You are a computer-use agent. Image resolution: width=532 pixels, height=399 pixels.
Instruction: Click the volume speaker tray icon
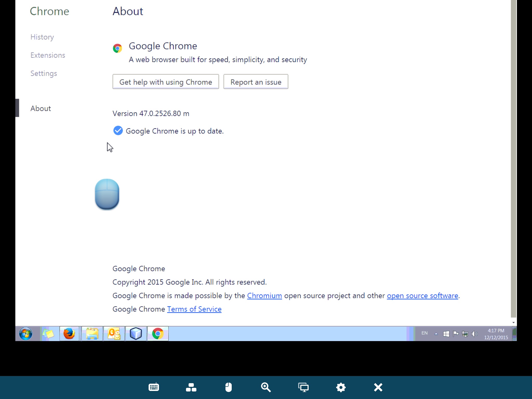(475, 334)
